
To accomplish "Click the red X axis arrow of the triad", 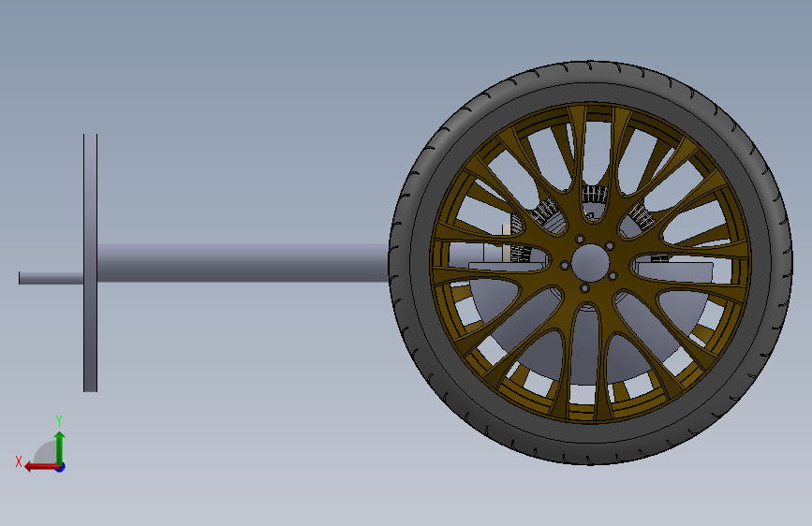I will point(41,467).
